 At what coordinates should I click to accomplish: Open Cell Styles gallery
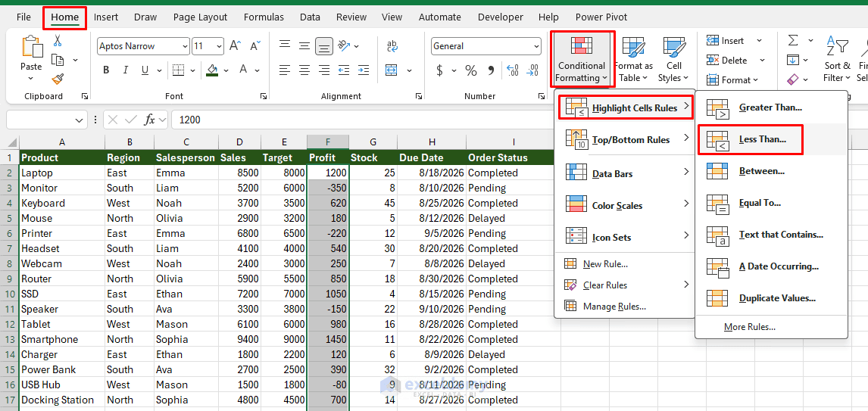click(673, 59)
